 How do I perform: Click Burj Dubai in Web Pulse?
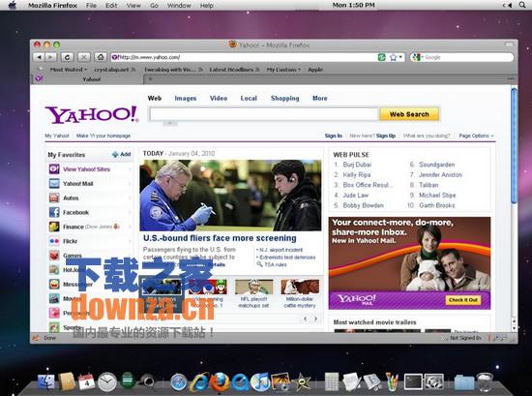point(357,165)
